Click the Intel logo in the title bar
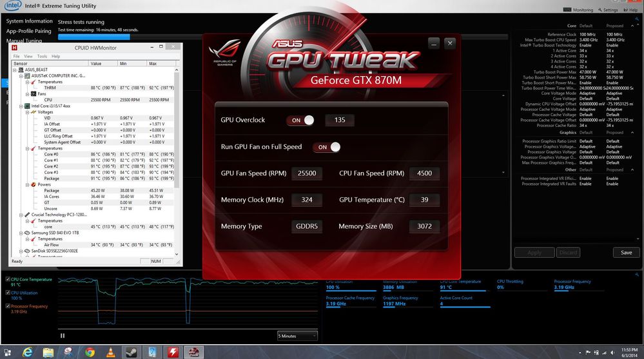The image size is (644, 359). [x=12, y=5]
